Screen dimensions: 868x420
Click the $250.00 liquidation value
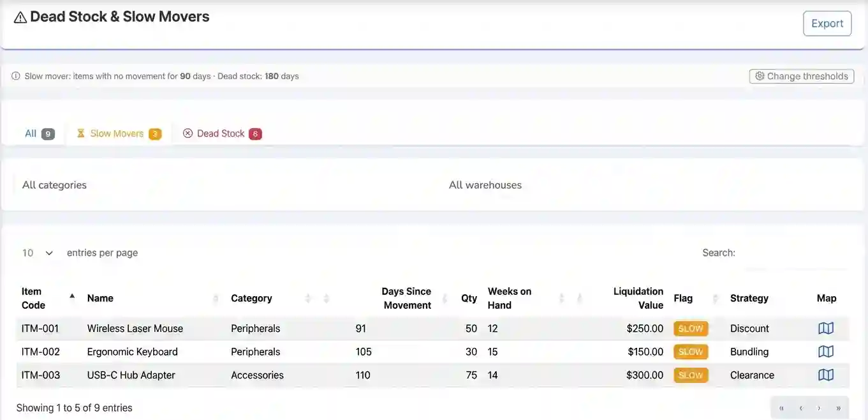tap(645, 329)
